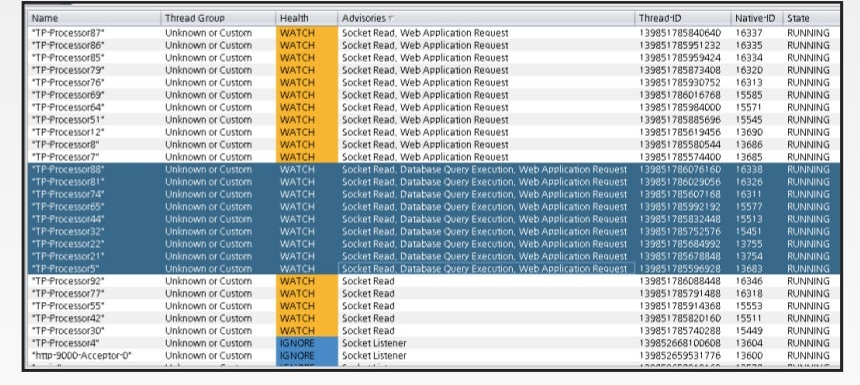This screenshot has width=860, height=385.
Task: Select the "TP-Processor92" row name
Action: 68,281
